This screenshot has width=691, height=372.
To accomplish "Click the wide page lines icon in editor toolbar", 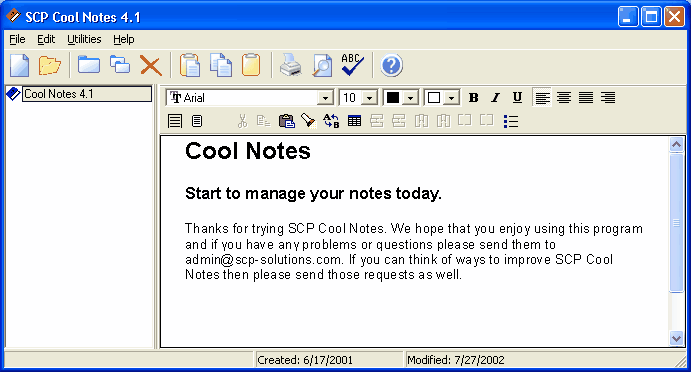I will (175, 121).
